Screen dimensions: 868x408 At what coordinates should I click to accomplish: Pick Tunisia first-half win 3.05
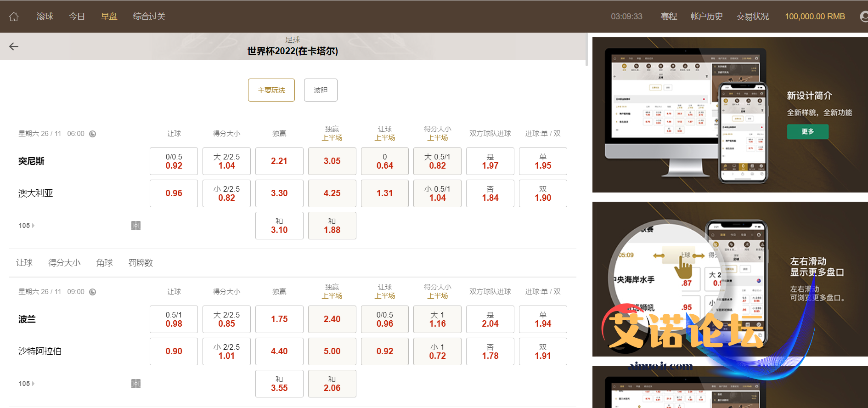pos(332,161)
